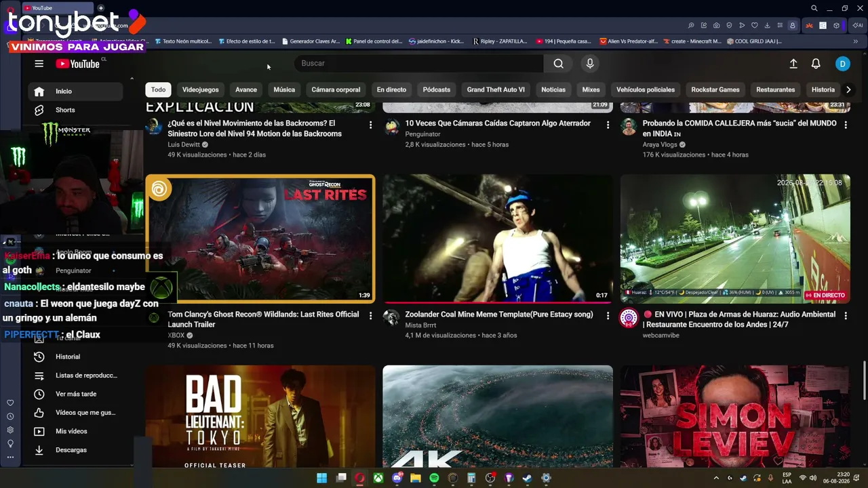Show more category chips with the right arrow

[x=848, y=89]
